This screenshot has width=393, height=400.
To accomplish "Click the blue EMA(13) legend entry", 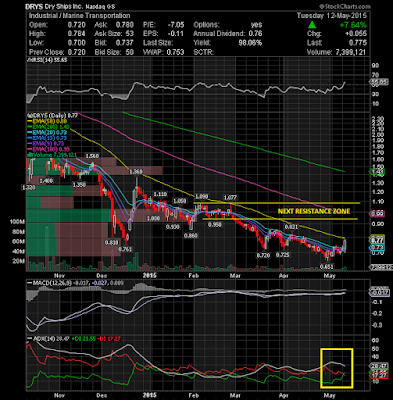I will click(x=47, y=138).
